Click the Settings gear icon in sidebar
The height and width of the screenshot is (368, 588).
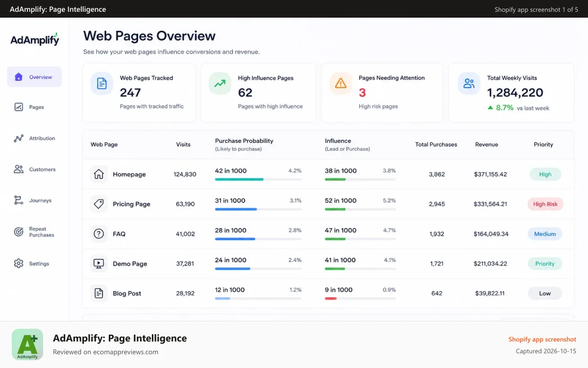pyautogui.click(x=19, y=263)
